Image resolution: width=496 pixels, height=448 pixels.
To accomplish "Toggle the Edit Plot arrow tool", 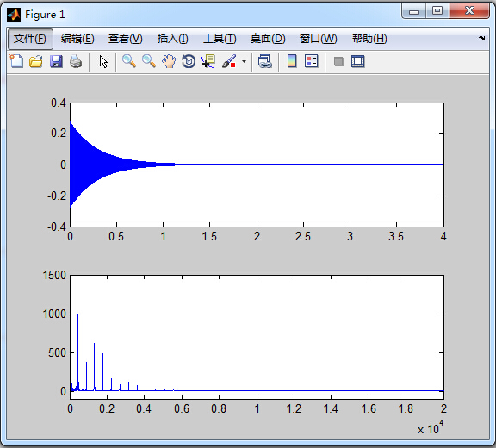I will coord(103,61).
